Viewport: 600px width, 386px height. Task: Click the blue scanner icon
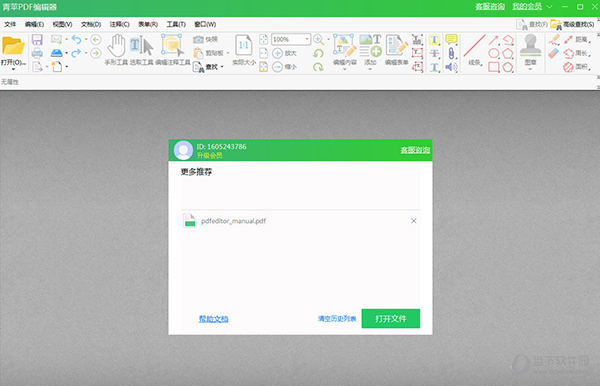[x=56, y=53]
